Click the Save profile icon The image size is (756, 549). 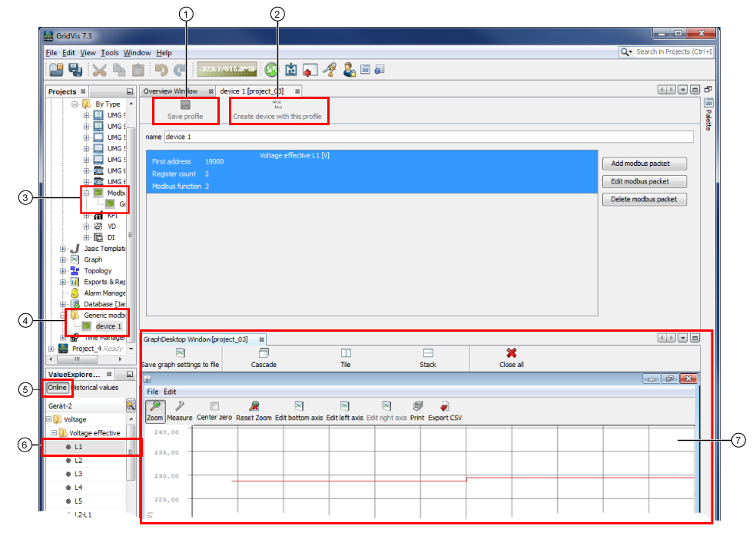(x=185, y=105)
